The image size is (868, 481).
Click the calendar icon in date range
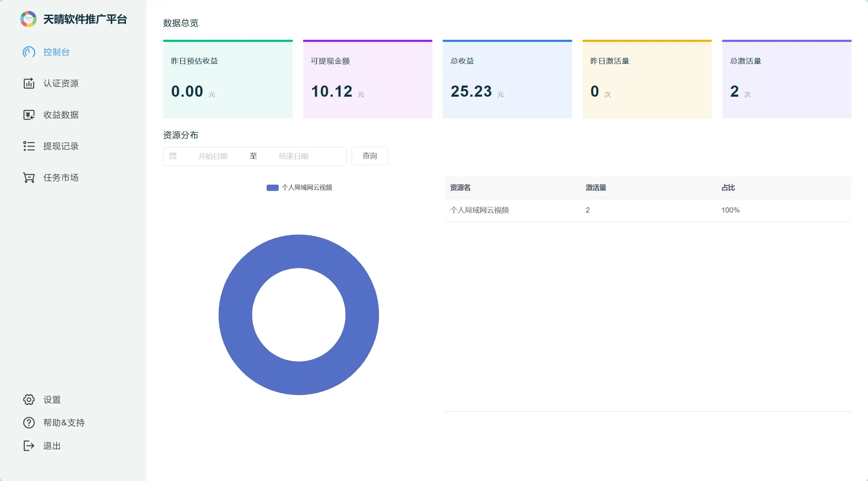click(x=173, y=156)
